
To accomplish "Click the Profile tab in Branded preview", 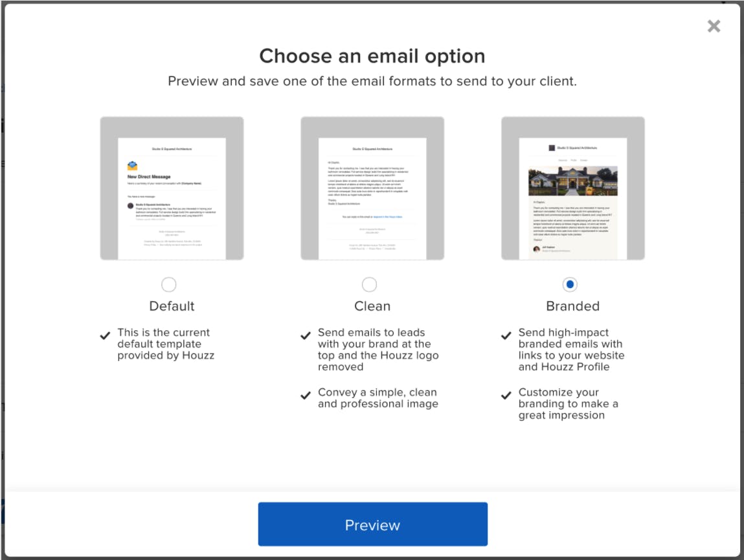I will tap(574, 160).
